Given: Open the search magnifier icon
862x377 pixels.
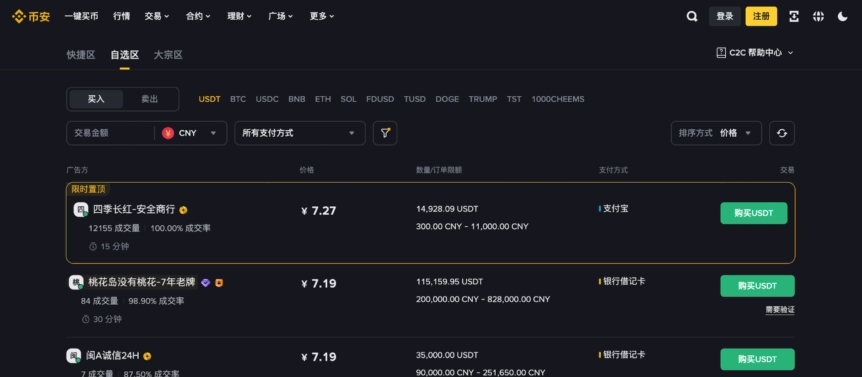Looking at the screenshot, I should (x=692, y=16).
